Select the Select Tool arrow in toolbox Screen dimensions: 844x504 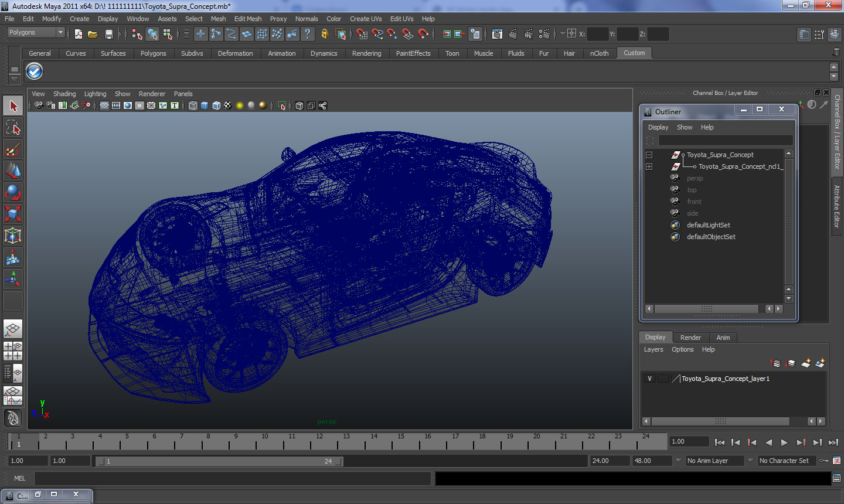[x=13, y=106]
